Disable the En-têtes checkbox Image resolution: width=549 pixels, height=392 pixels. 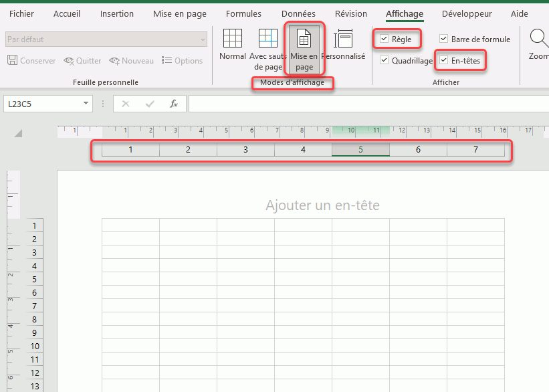443,61
